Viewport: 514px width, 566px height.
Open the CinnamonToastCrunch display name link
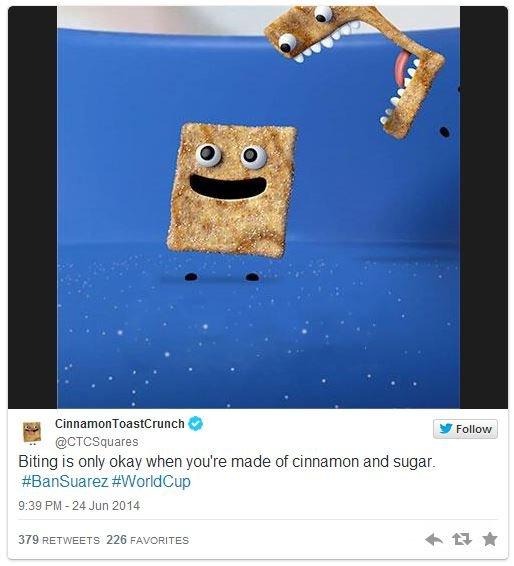pos(119,424)
